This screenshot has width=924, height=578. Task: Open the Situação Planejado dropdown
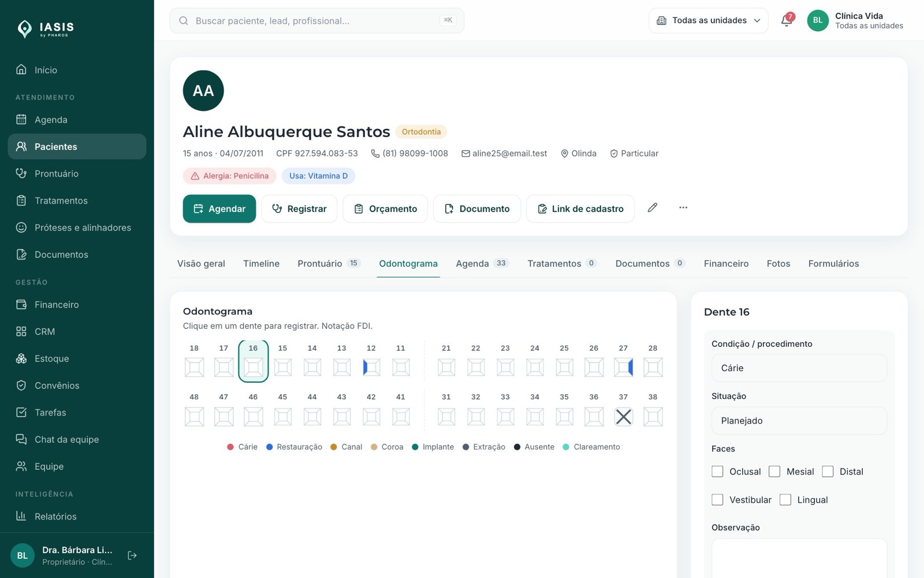[x=799, y=421]
